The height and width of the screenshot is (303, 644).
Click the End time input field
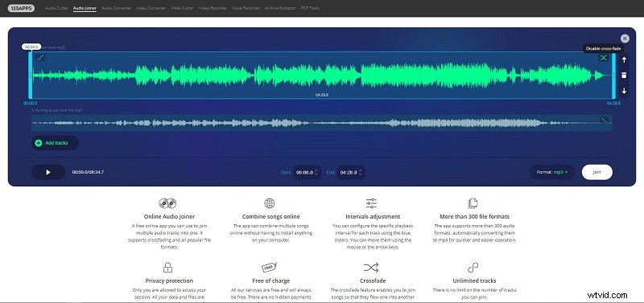pyautogui.click(x=351, y=172)
